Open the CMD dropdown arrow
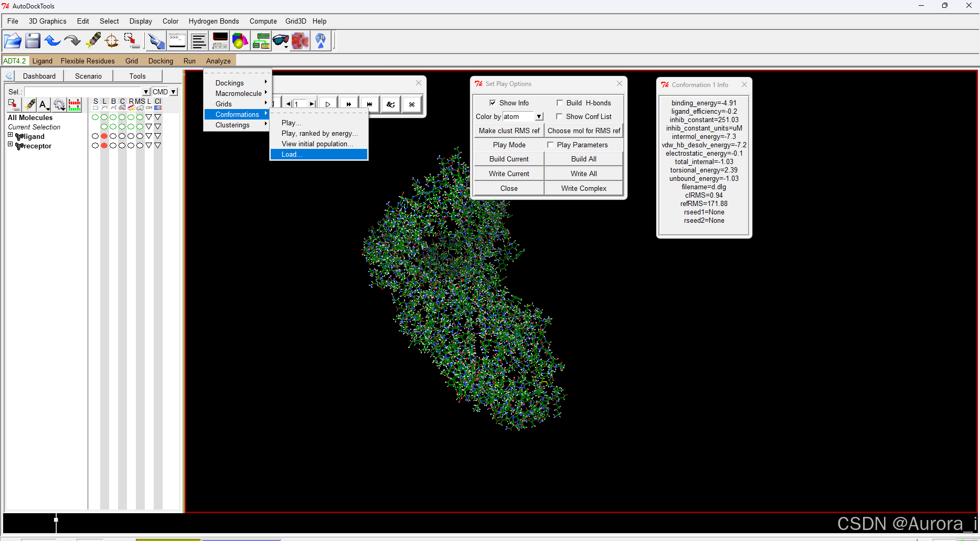Viewport: 980px width, 541px height. [174, 92]
